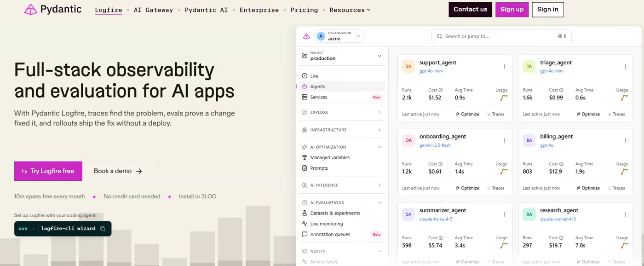
Task: Expand the INFRASTRUCTURE section
Action: click(x=342, y=130)
